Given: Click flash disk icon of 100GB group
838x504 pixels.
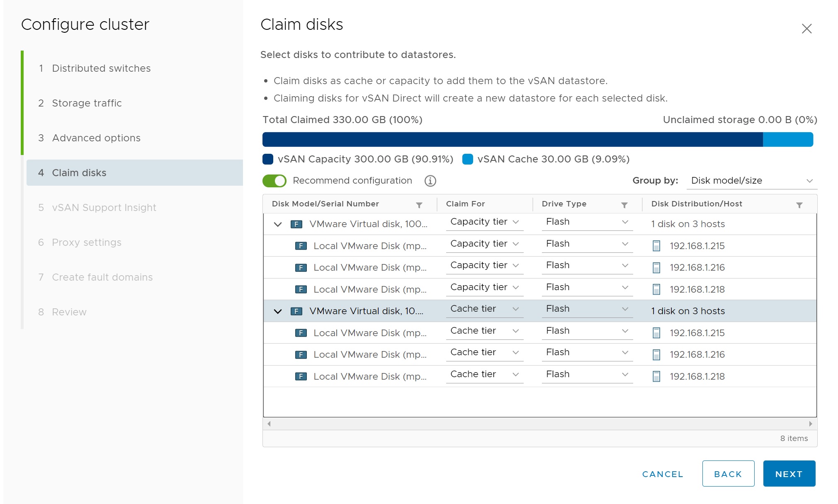Looking at the screenshot, I should pos(296,224).
